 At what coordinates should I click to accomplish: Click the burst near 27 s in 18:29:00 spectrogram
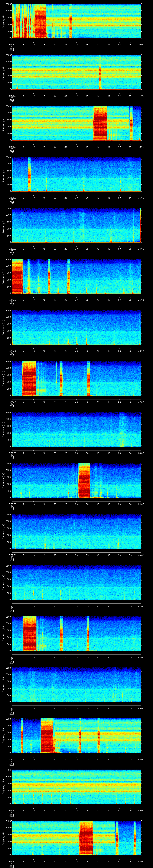tap(71, 21)
